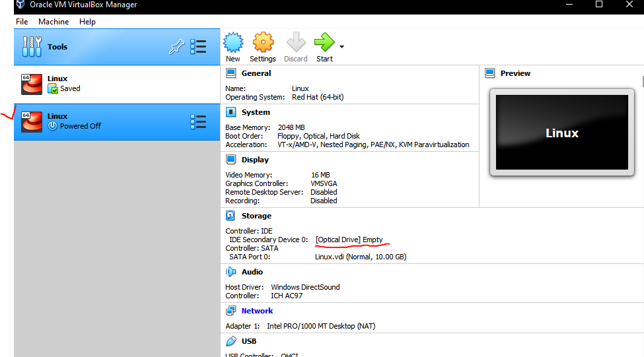Click the Display section icon

pos(231,160)
